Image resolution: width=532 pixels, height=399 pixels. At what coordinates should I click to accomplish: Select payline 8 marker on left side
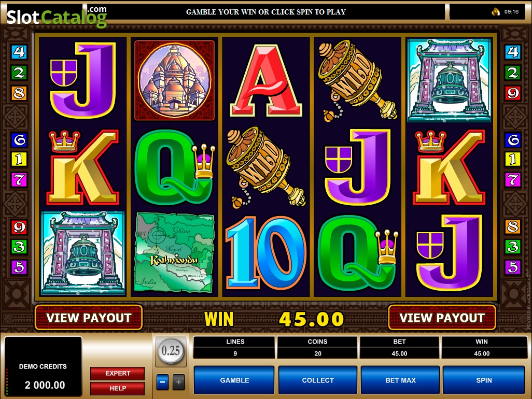click(x=19, y=93)
